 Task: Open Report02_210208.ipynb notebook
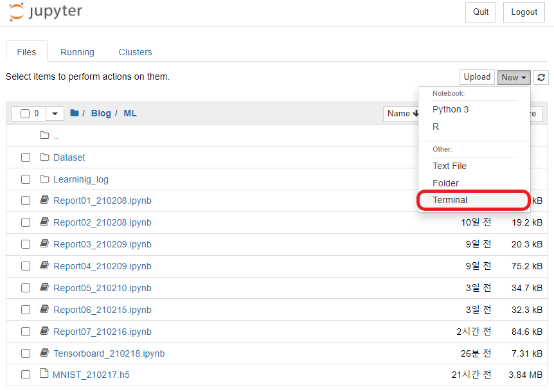tap(102, 222)
